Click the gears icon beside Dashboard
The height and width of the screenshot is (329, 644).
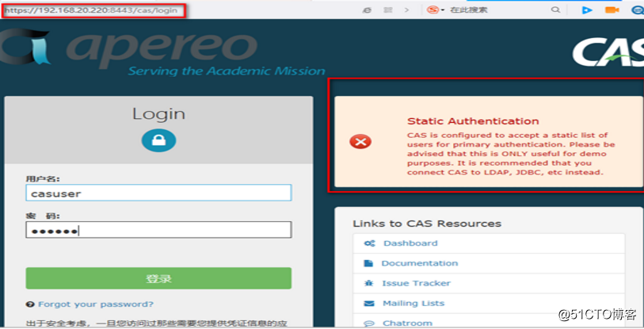point(369,243)
